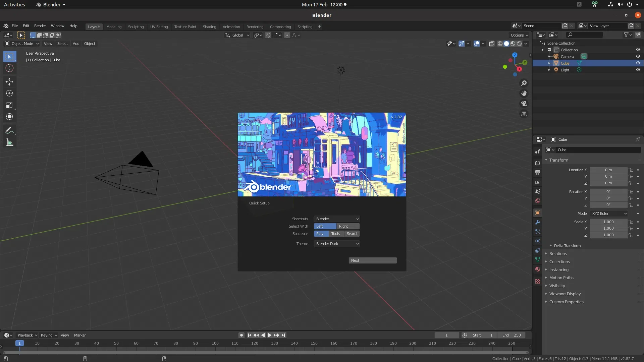The image size is (644, 362).
Task: Toggle Collection visibility eye icon
Action: point(638,50)
